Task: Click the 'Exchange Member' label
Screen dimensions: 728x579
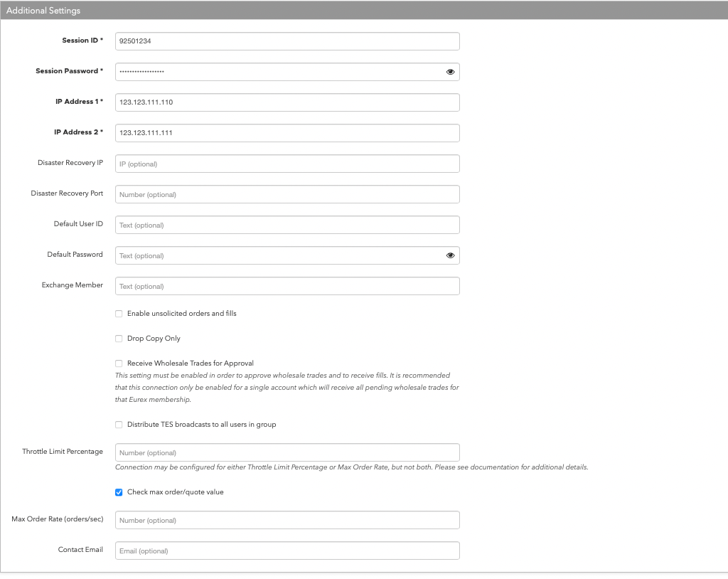Action: [73, 285]
